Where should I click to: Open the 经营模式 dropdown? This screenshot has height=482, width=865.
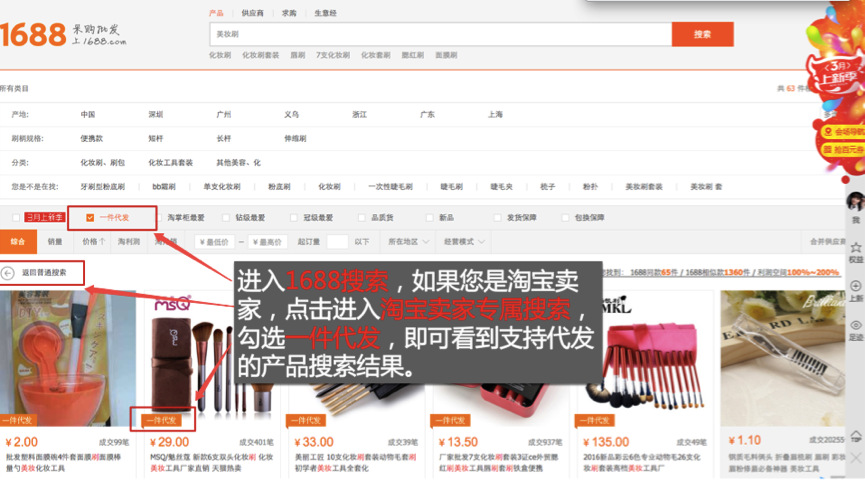tap(465, 241)
